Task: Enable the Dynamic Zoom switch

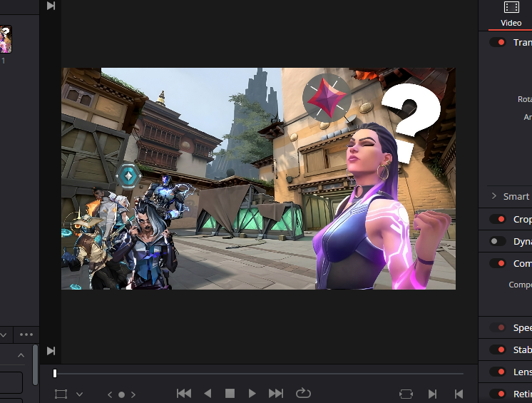Action: coord(498,241)
